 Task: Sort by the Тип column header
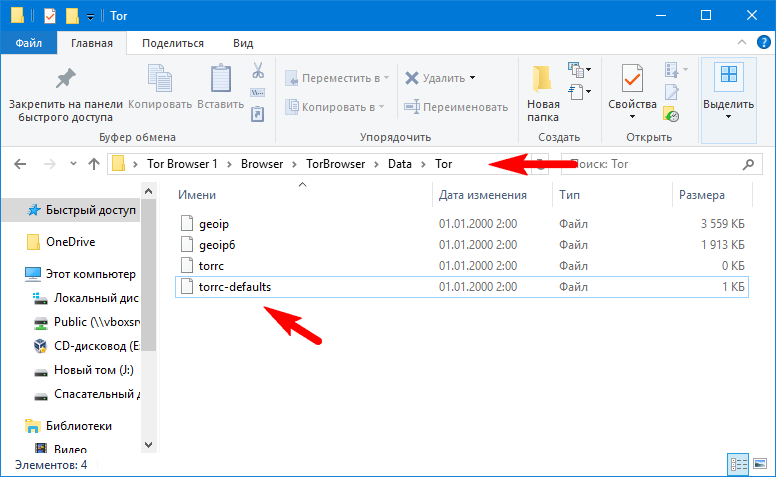[570, 195]
